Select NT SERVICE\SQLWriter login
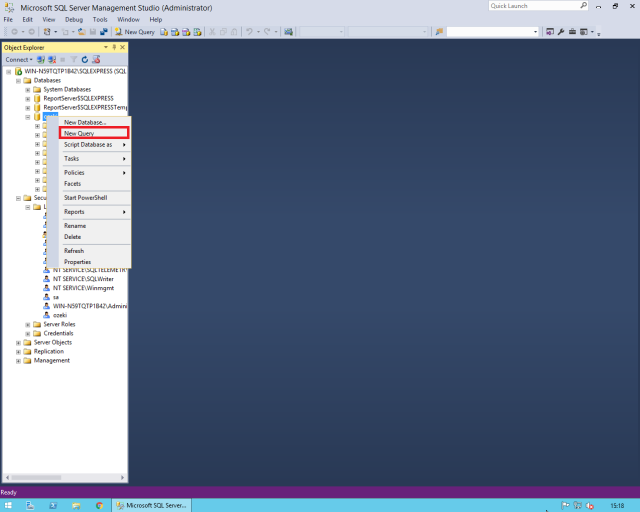Image resolution: width=640 pixels, height=512 pixels. (x=83, y=279)
